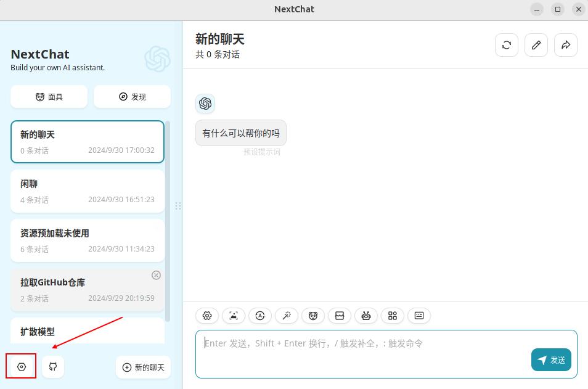Open chat settings gear above input
This screenshot has height=389, width=588.
click(207, 316)
